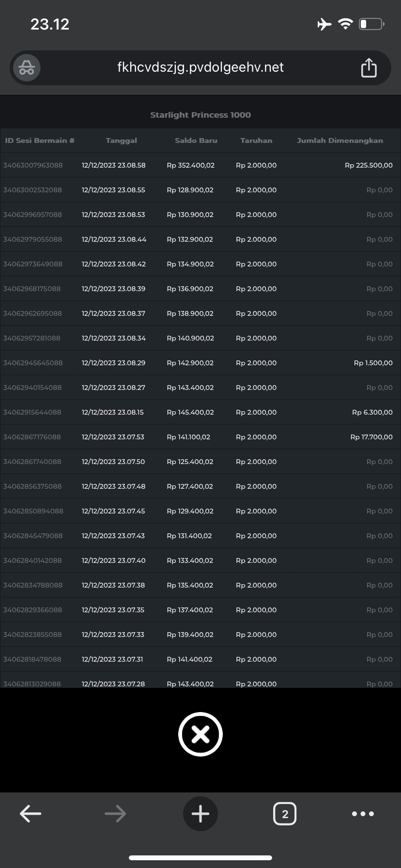Tap the Saldo Baru column header

(x=196, y=140)
